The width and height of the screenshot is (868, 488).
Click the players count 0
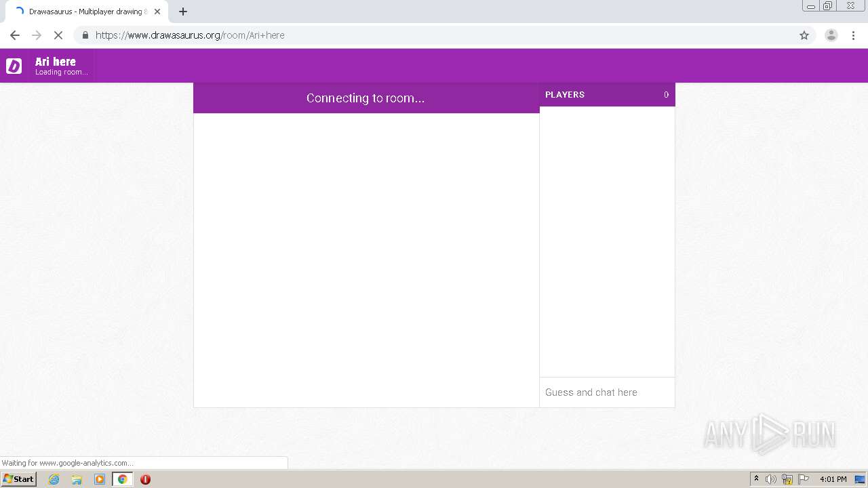tap(666, 95)
